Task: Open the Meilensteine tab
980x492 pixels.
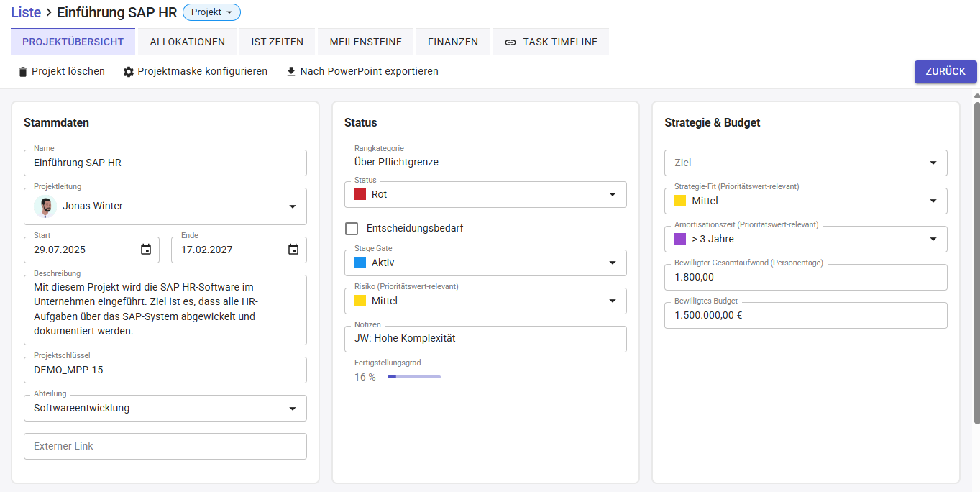Action: (x=365, y=42)
